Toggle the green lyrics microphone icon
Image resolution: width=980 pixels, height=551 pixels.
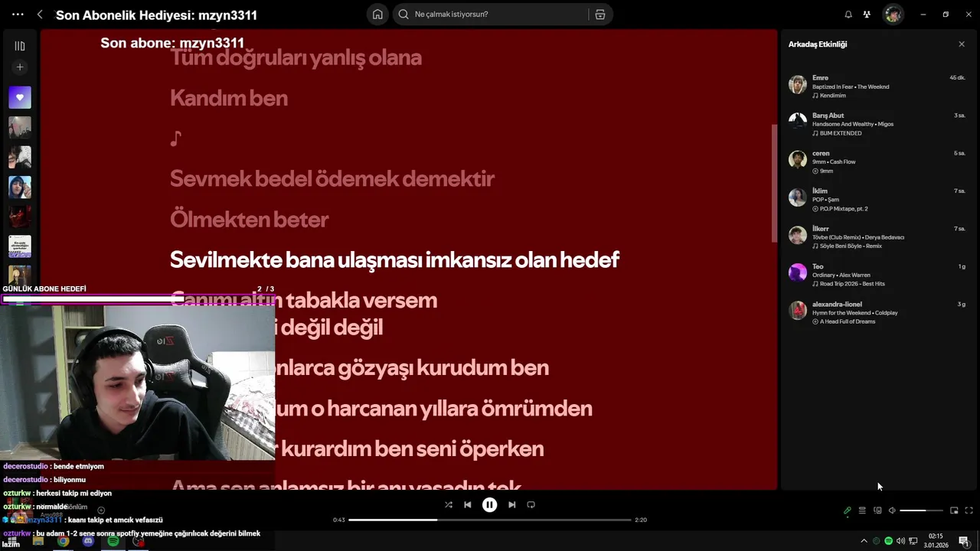848,510
